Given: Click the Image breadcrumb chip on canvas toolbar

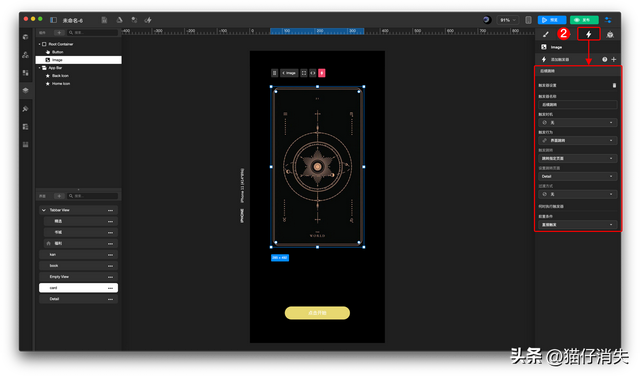Looking at the screenshot, I should click(289, 73).
